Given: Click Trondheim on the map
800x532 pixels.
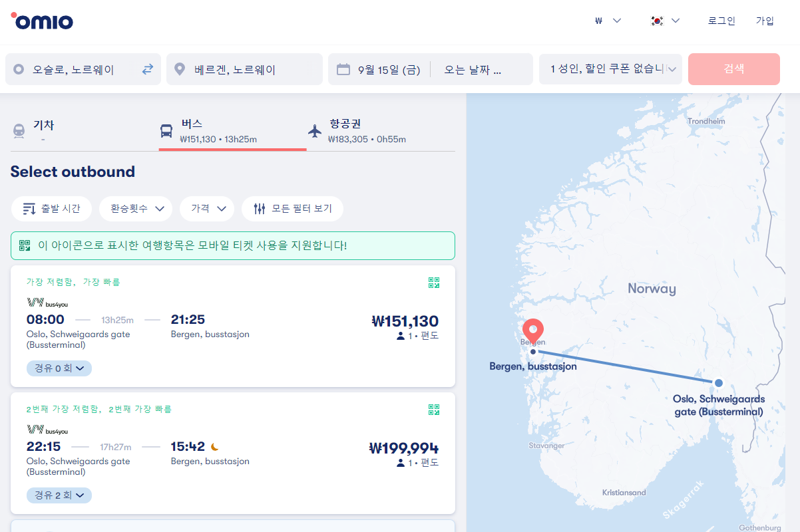Looking at the screenshot, I should [706, 122].
